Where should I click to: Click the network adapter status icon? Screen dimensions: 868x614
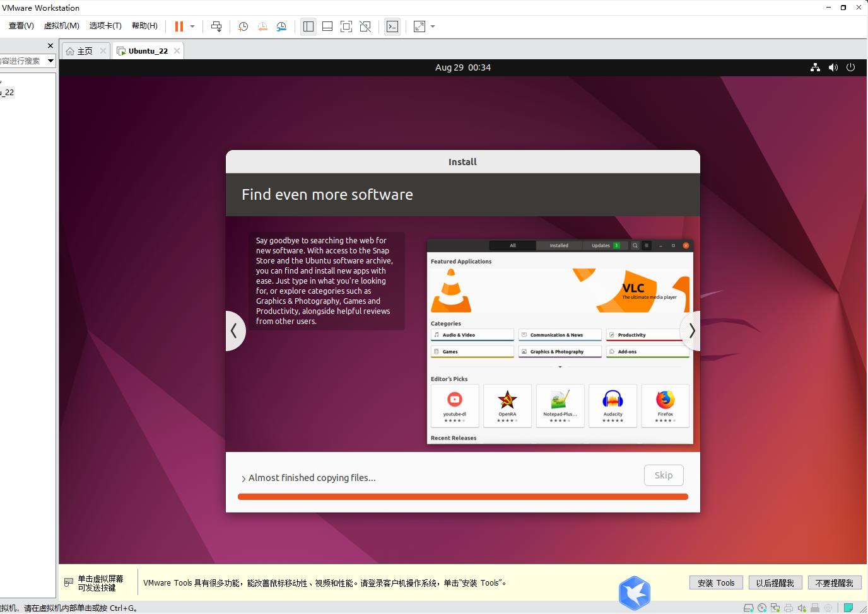pos(775,608)
